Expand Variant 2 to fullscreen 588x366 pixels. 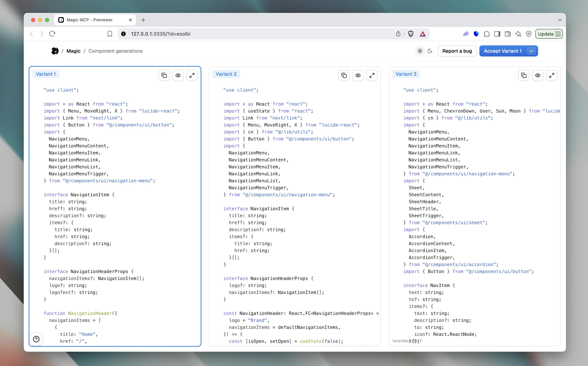pos(372,75)
